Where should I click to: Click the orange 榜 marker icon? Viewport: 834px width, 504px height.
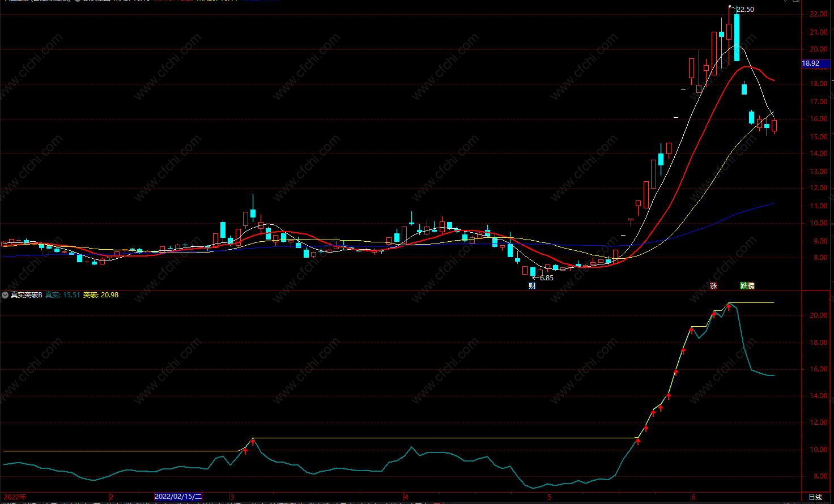(751, 286)
